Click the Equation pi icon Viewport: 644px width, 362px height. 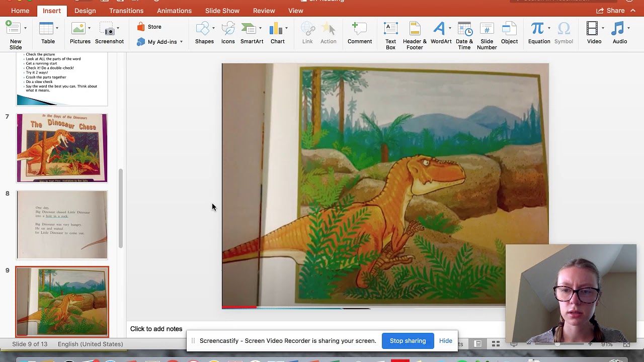[x=537, y=28]
